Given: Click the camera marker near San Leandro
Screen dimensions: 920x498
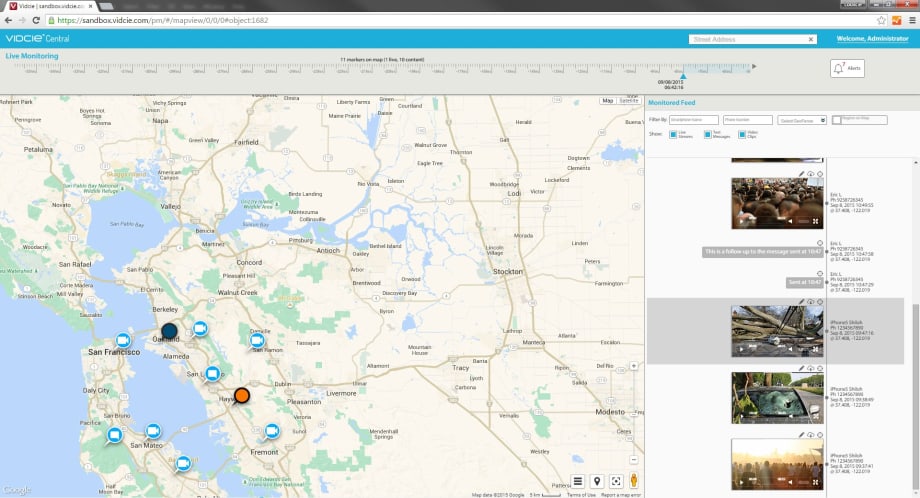Looking at the screenshot, I should (x=212, y=374).
